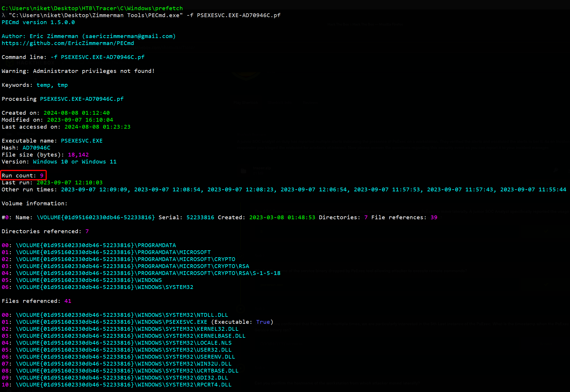
Task: Select the run time 2023-09-07 12:09:09
Action: pyautogui.click(x=94, y=190)
